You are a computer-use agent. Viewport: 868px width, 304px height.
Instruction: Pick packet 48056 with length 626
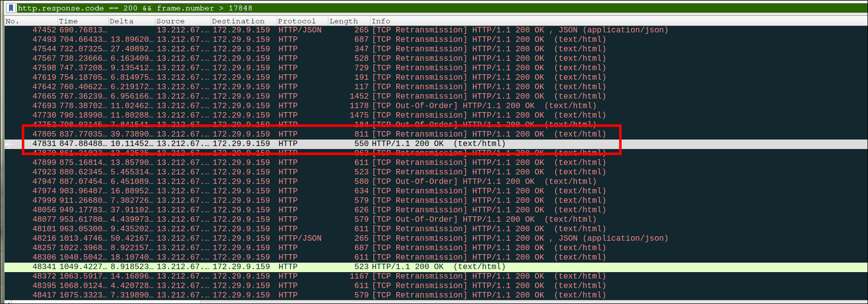(x=436, y=210)
